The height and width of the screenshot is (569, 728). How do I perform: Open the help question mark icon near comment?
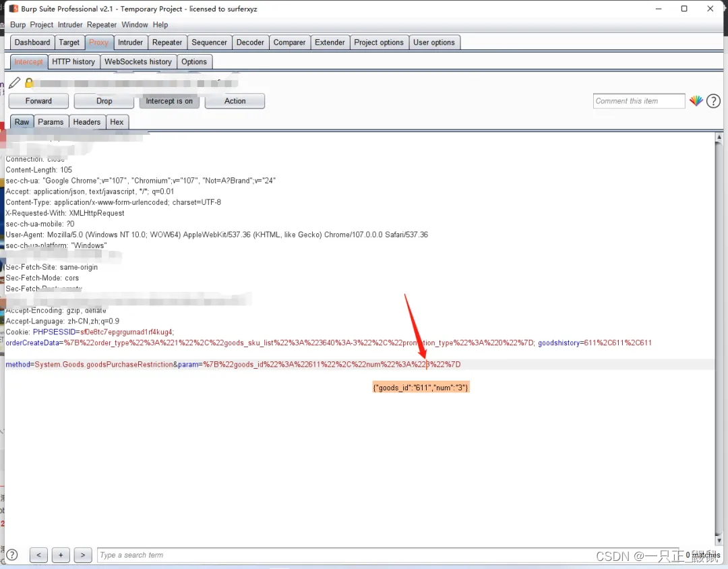pos(713,101)
